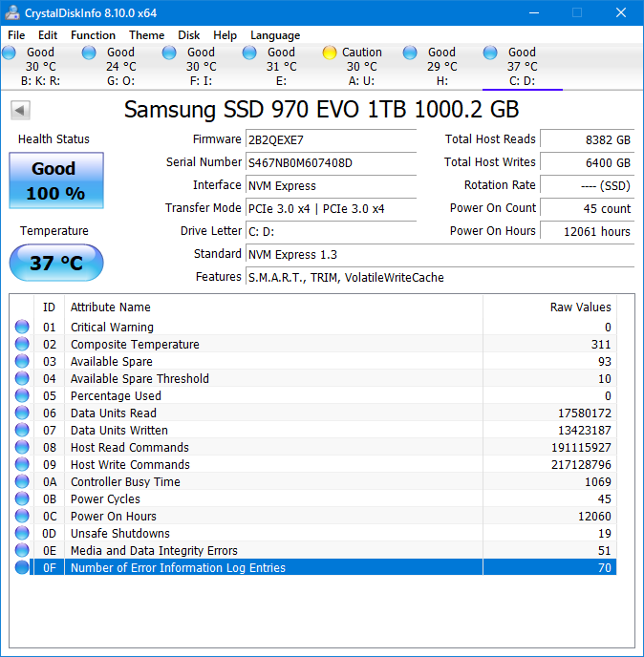Select the Available Spare Threshold attribute name
The image size is (644, 657).
click(x=140, y=378)
